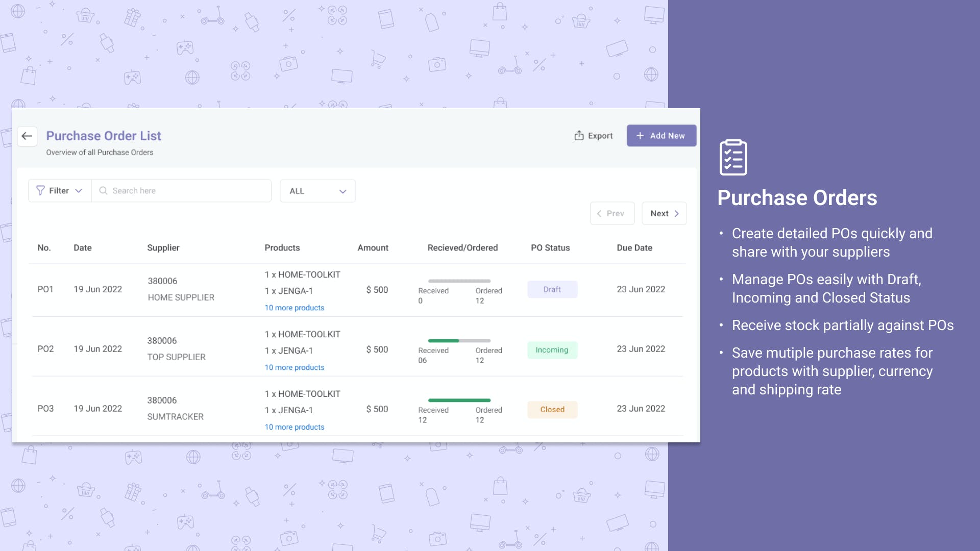The image size is (980, 551).
Task: Click the funnel Filter icon
Action: coord(40,191)
